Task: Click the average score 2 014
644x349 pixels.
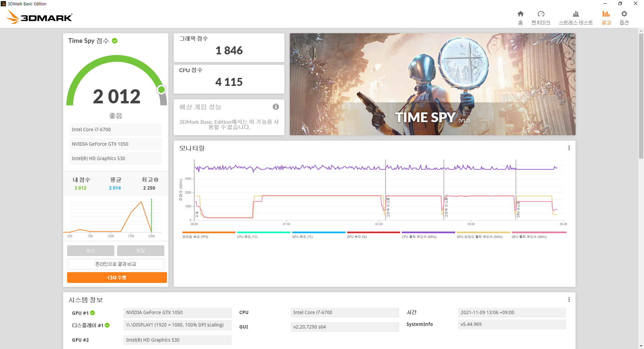Action: click(x=115, y=188)
